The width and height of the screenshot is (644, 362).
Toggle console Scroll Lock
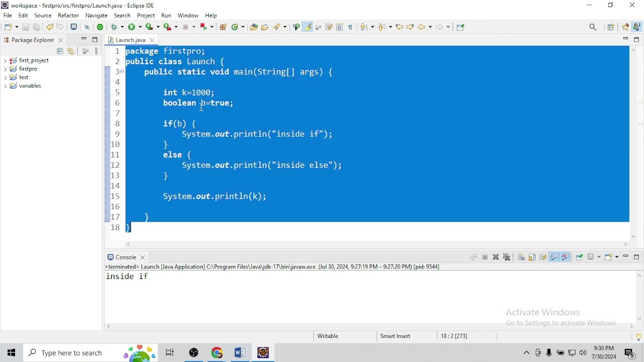pyautogui.click(x=533, y=258)
